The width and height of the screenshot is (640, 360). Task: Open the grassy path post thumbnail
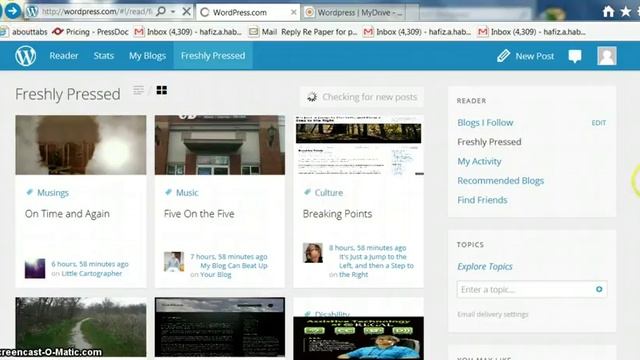coord(81,327)
